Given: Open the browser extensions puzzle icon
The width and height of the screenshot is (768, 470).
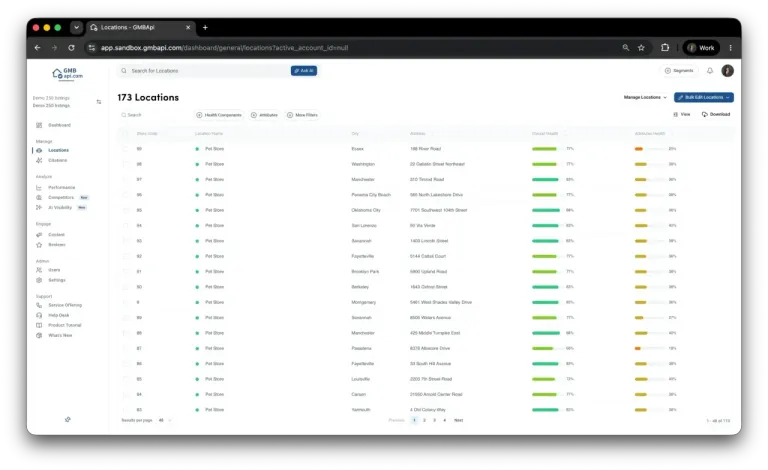Looking at the screenshot, I should [665, 48].
